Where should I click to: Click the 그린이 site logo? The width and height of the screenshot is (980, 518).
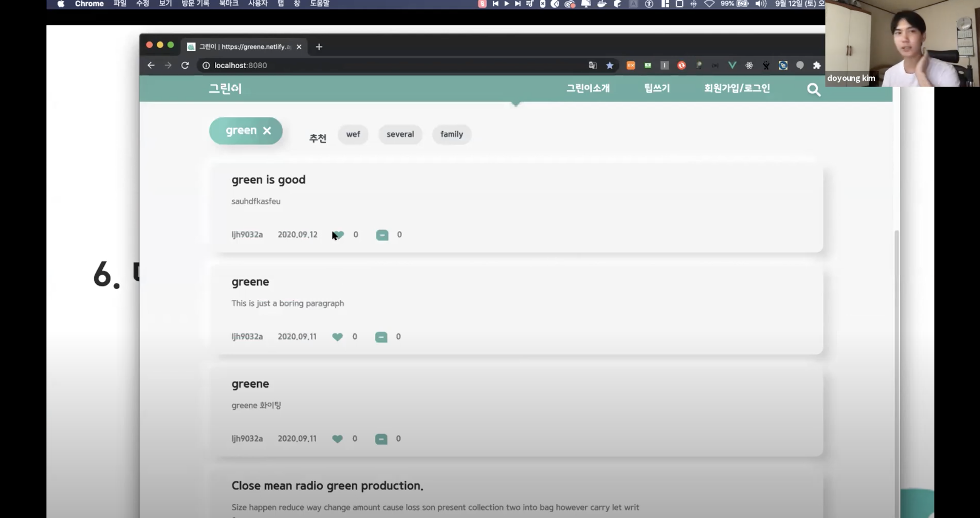click(x=225, y=89)
